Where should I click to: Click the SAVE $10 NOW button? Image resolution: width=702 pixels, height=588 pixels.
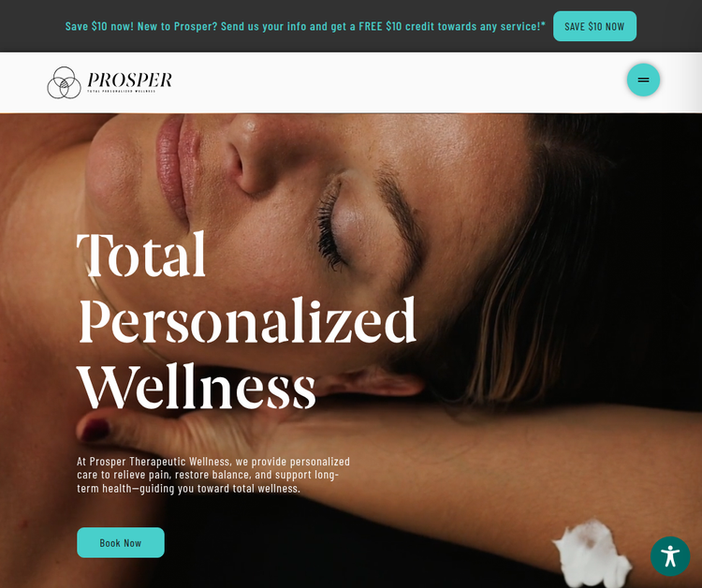coord(594,26)
